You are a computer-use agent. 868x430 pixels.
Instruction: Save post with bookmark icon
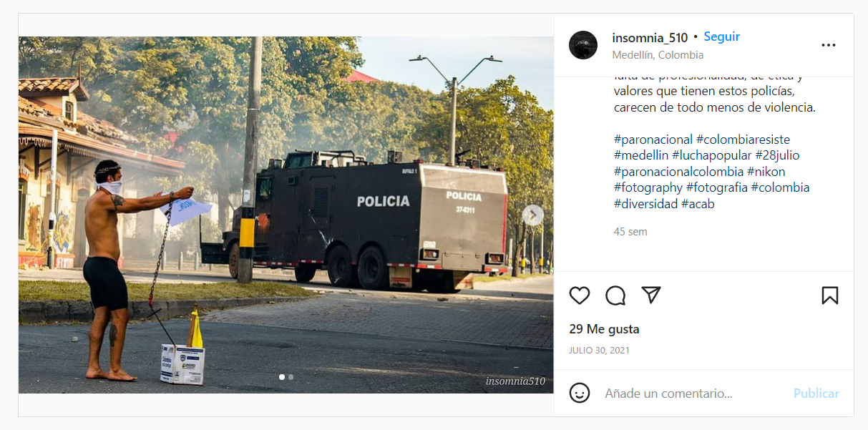pyautogui.click(x=829, y=295)
